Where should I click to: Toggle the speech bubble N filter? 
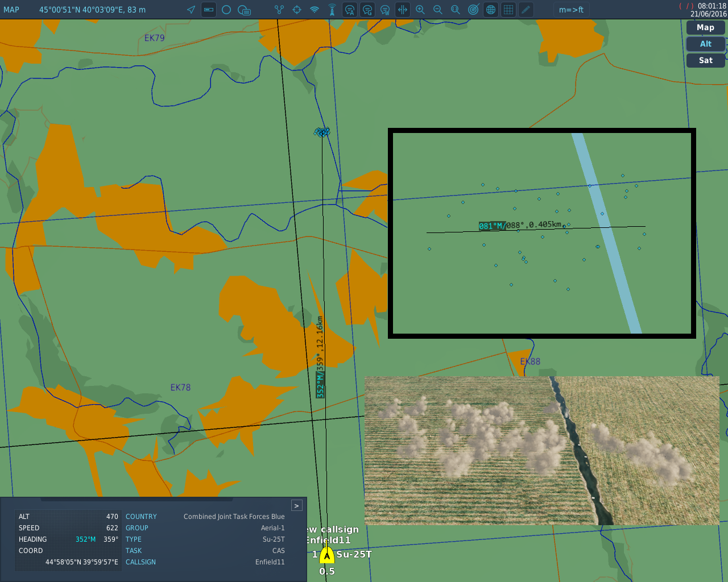tap(385, 10)
